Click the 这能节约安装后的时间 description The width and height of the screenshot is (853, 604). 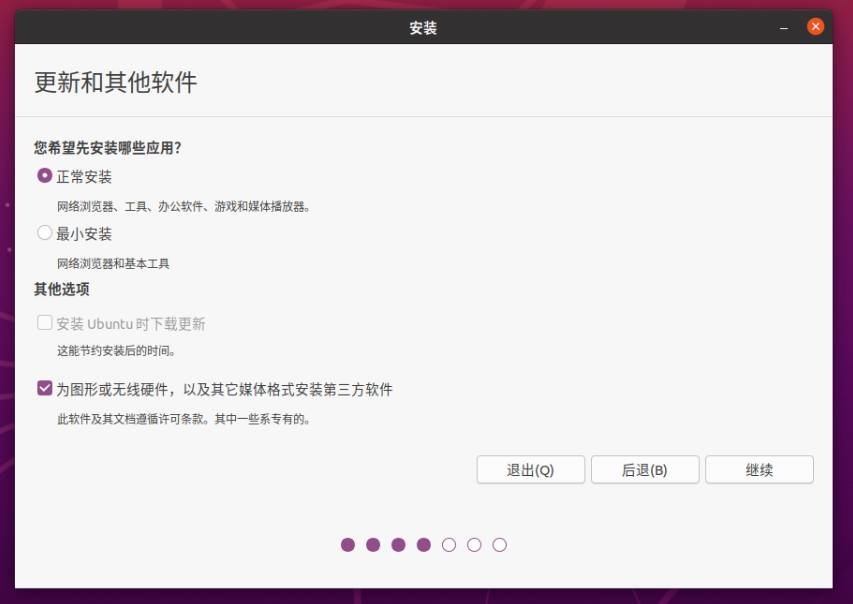(116, 350)
